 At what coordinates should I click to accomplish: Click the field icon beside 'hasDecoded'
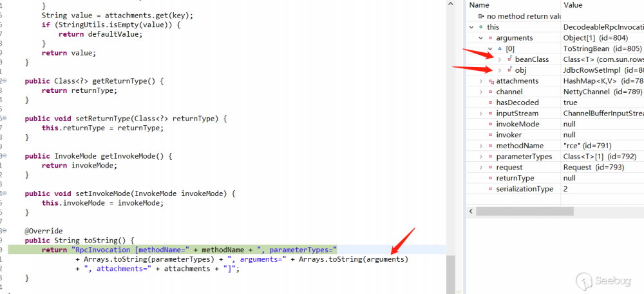click(491, 103)
